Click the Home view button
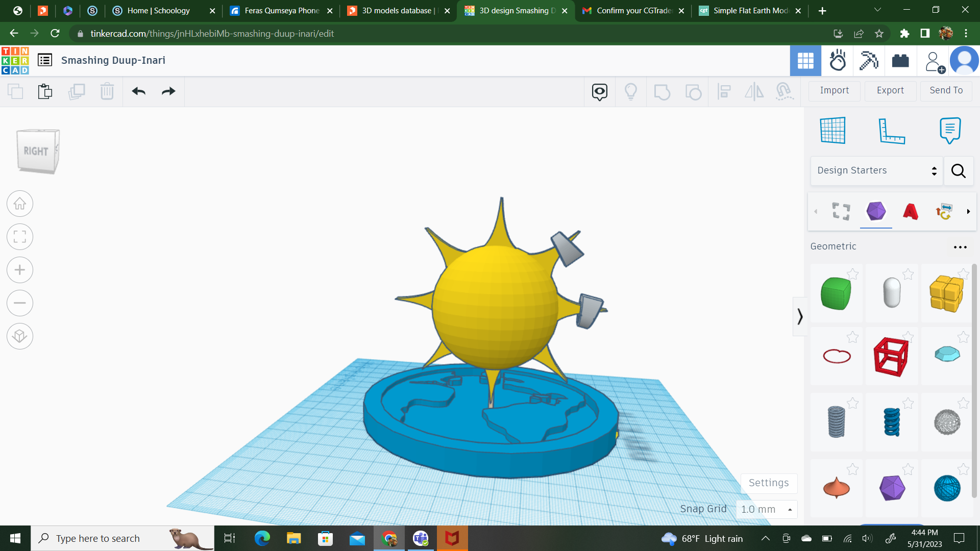Image resolution: width=980 pixels, height=551 pixels. click(20, 204)
